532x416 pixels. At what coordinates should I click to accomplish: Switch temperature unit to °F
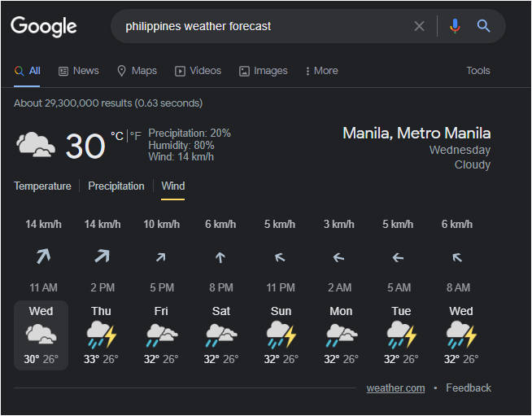coord(135,136)
